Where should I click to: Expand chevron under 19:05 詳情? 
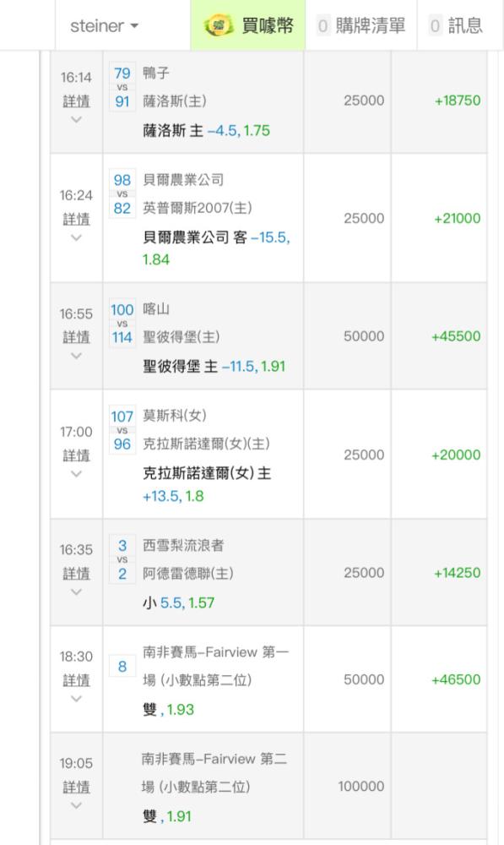coord(76,805)
